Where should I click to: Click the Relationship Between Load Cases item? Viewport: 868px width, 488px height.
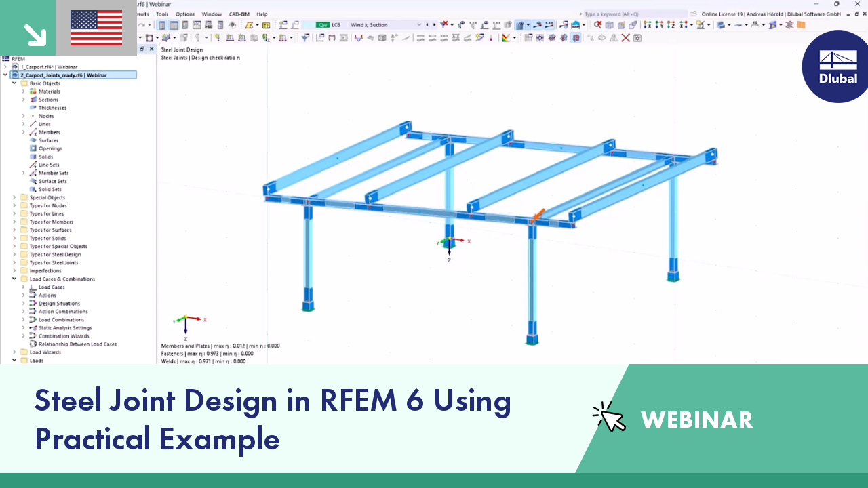(77, 344)
